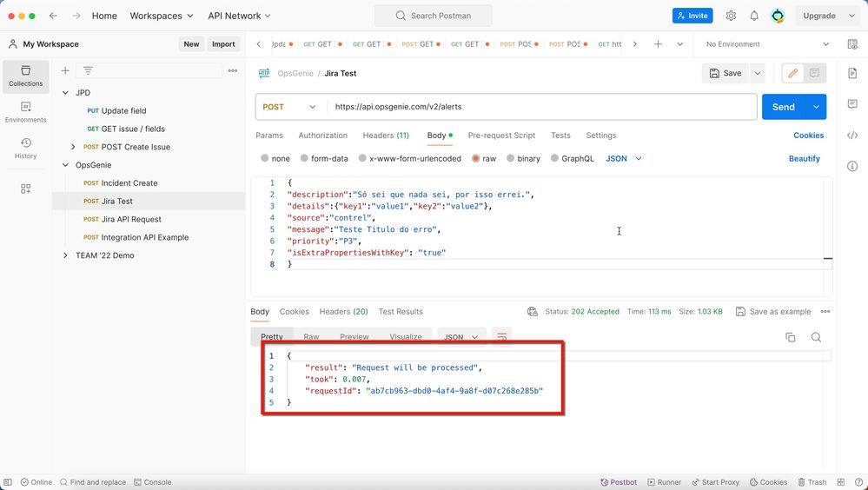Switch to response Headers (20) tab

(x=344, y=312)
